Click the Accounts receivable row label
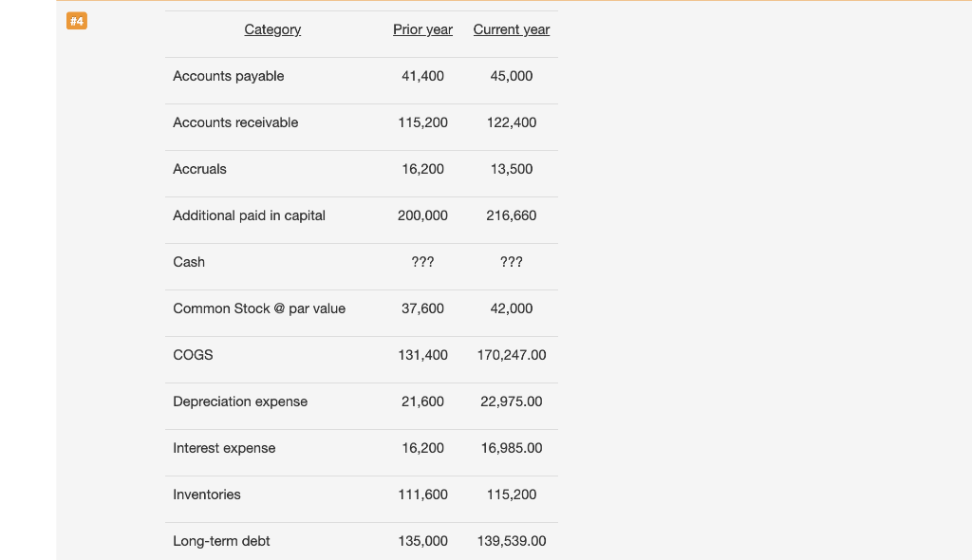The height and width of the screenshot is (560, 972). [x=235, y=122]
